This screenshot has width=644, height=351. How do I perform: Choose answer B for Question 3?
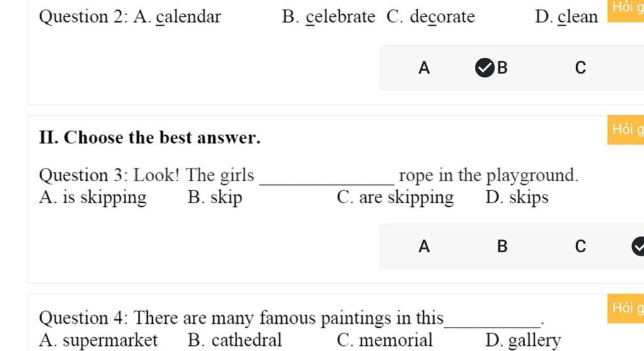coord(502,247)
